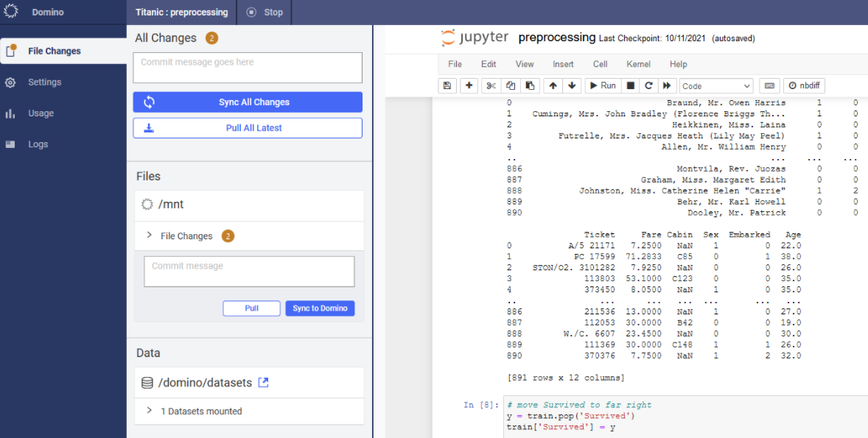This screenshot has width=868, height=438.
Task: Rename the notebook via the 'preprocessing' title
Action: 557,38
